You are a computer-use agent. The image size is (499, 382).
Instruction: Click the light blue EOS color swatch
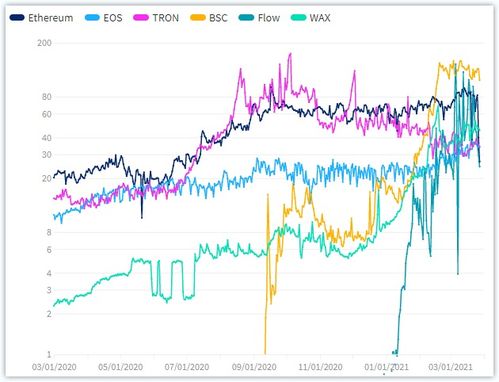point(92,18)
